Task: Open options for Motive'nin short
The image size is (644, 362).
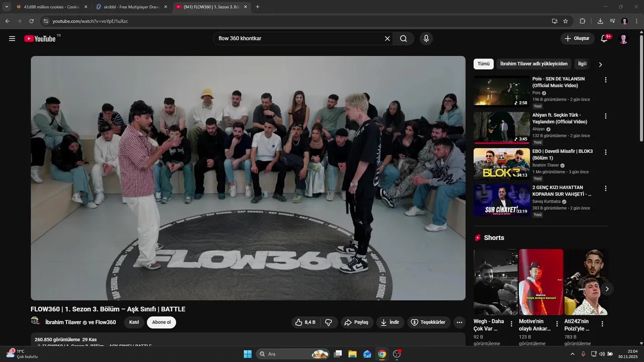Action: click(557, 324)
